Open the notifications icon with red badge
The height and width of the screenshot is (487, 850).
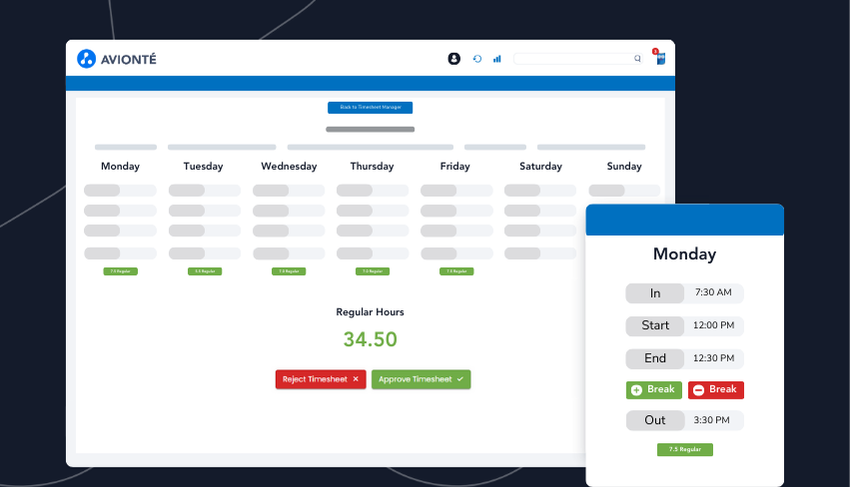coord(660,58)
